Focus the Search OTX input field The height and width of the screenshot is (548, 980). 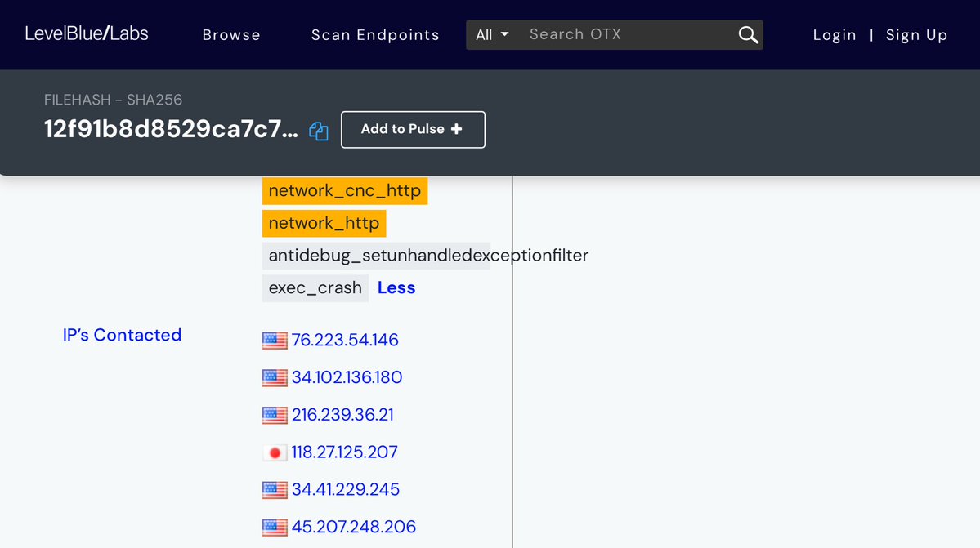(x=625, y=34)
